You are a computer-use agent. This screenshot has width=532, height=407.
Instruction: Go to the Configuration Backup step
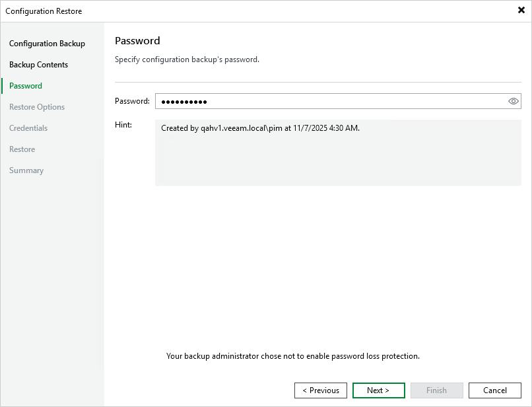[47, 44]
